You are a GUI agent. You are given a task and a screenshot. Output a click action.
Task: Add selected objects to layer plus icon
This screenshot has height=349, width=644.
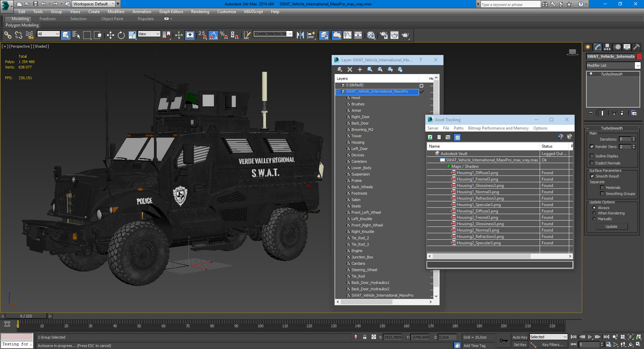(x=360, y=69)
